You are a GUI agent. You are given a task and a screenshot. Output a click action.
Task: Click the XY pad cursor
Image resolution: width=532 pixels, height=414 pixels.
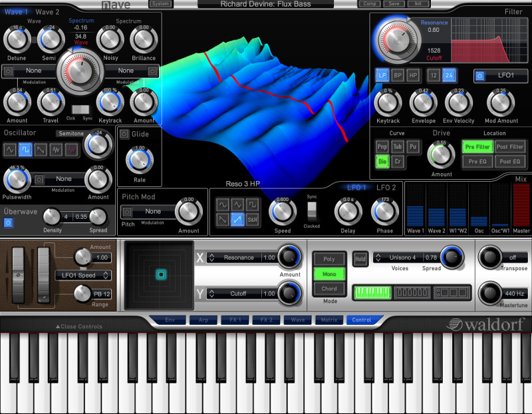[161, 274]
